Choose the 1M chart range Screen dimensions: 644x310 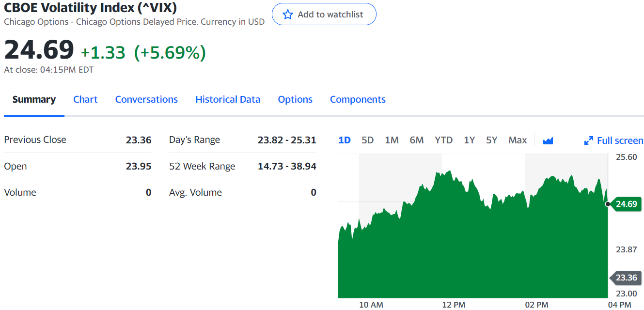(x=392, y=140)
